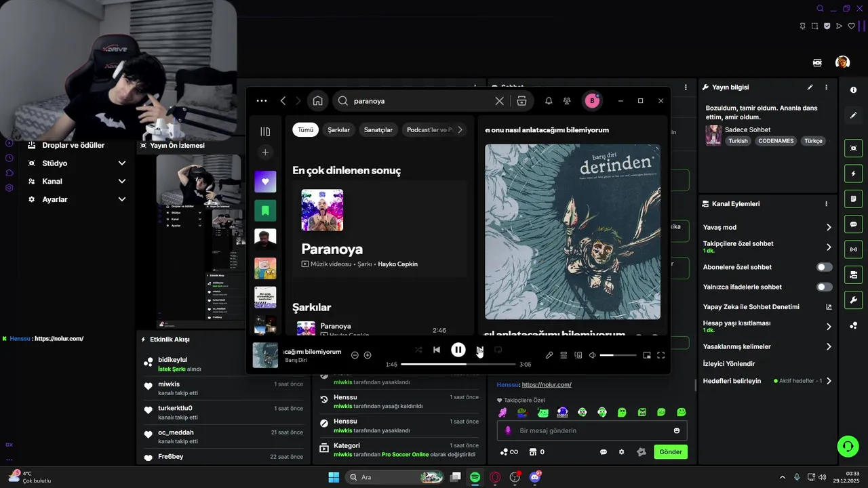Select the Sanatçılar filter chip
The width and height of the screenshot is (868, 488).
pyautogui.click(x=378, y=129)
